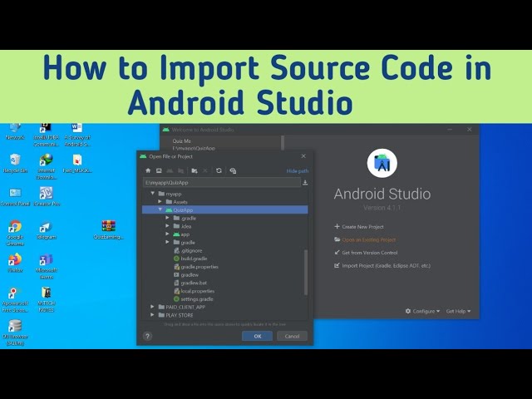
Task: Select the Assets folder name
Action: tap(180, 202)
